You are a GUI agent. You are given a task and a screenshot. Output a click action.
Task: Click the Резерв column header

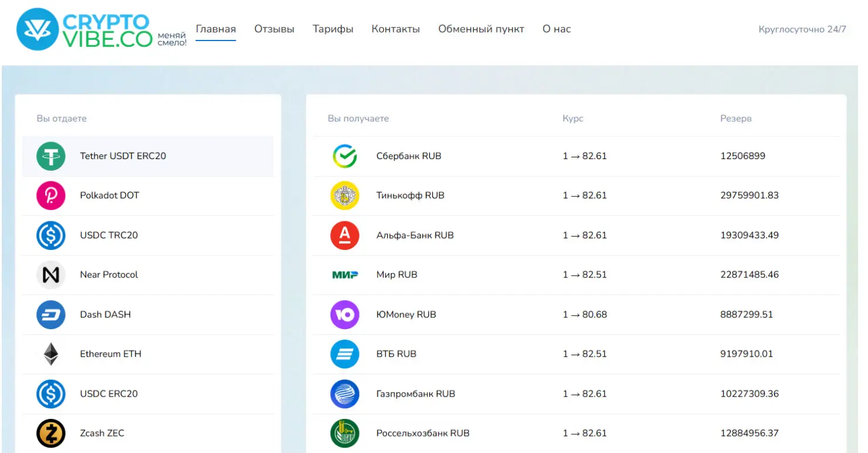tap(736, 119)
